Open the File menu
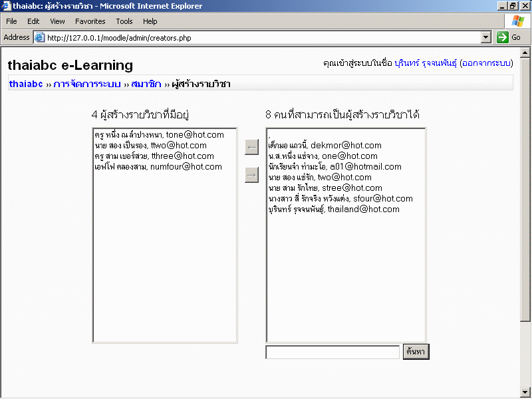The height and width of the screenshot is (399, 532). coord(11,21)
